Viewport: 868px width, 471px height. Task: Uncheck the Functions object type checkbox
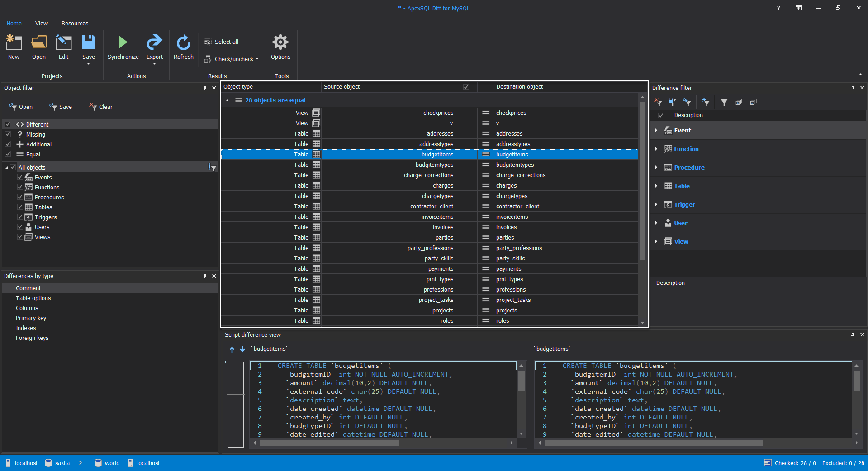[x=20, y=187]
